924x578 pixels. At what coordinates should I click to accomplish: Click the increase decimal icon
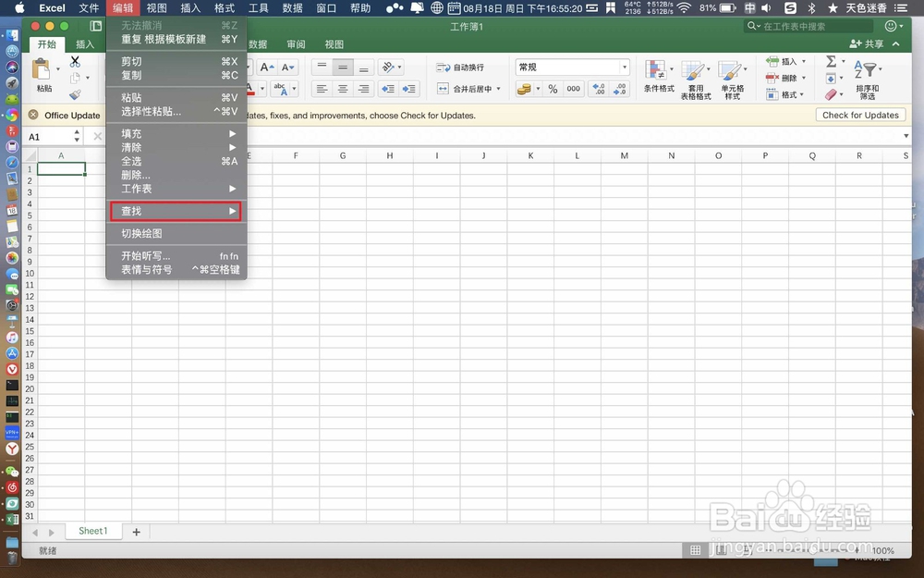pyautogui.click(x=599, y=89)
